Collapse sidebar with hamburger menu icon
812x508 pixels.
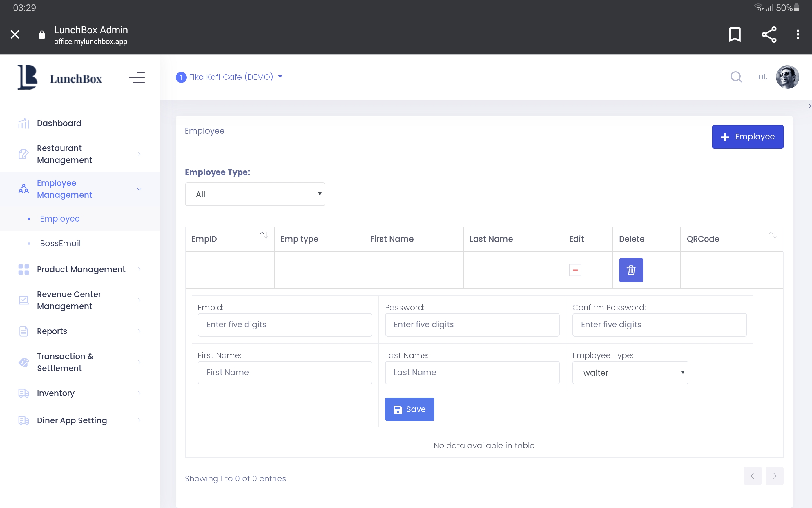click(x=137, y=78)
